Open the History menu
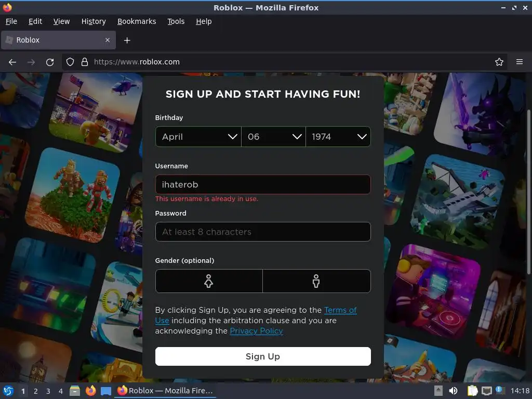This screenshot has height=399, width=532. tap(94, 21)
